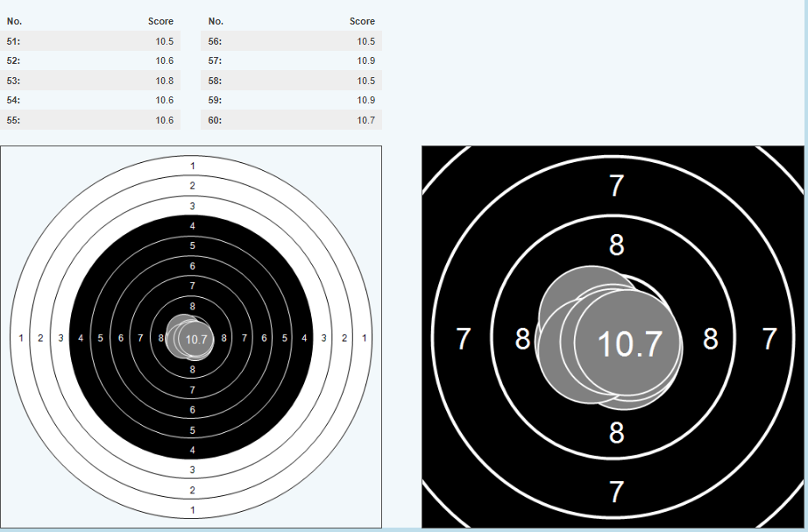Click the 10.6 score of shot 55
Screen dimensions: 808x532
[165, 120]
